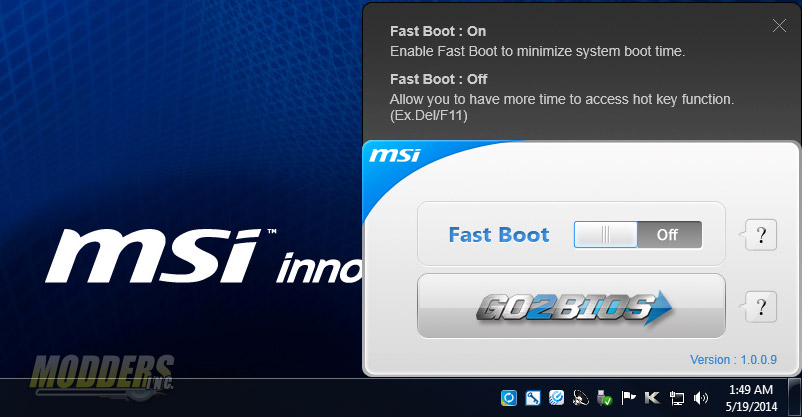Viewport: 802px width, 417px height.
Task: Click the "Fast Boot : On" help heading
Action: click(438, 32)
